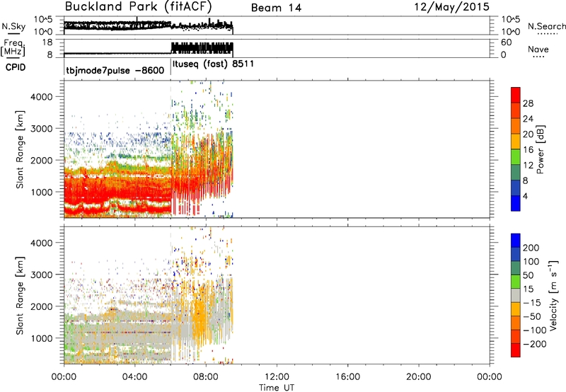Select the "Beam 14" label
Screen dimensions: 566x392
[276, 8]
